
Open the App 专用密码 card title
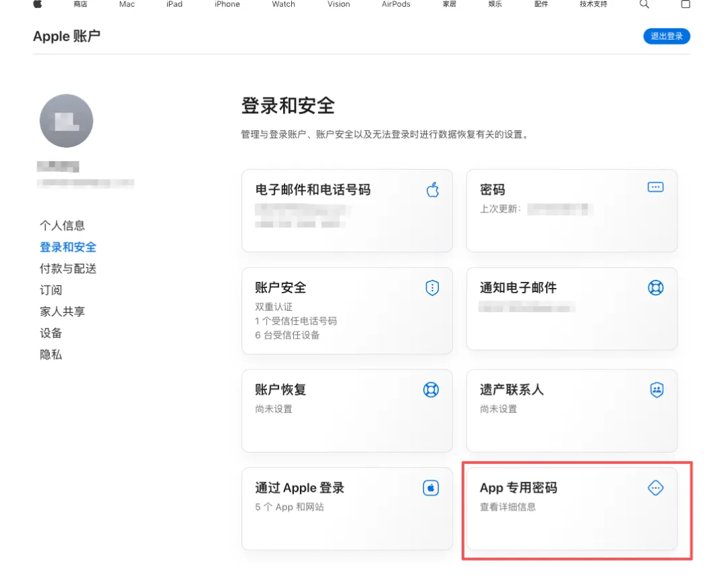click(518, 488)
